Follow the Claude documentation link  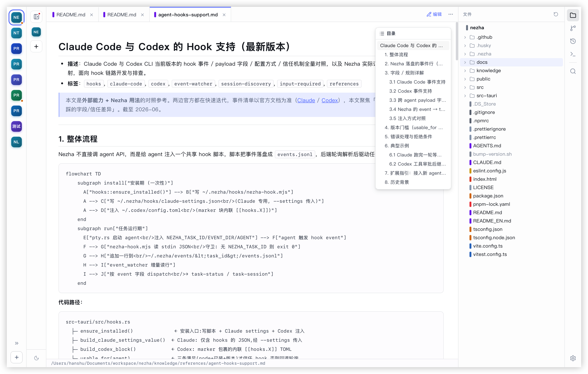point(306,100)
